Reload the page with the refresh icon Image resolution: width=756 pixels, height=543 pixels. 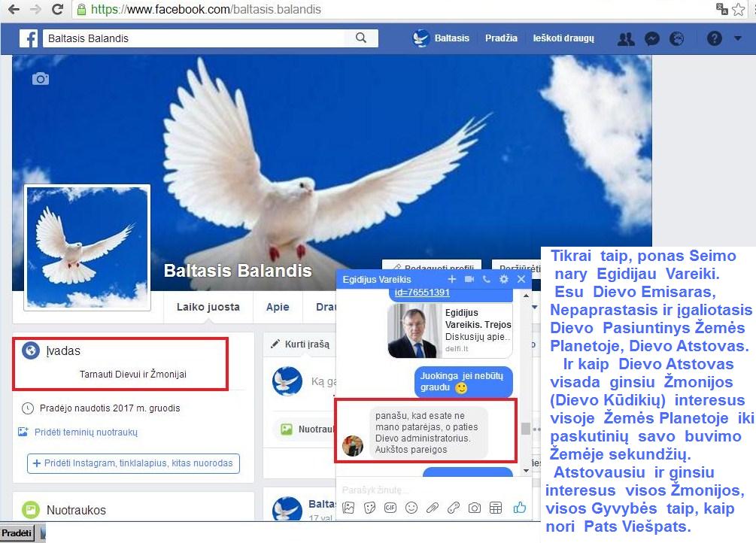pyautogui.click(x=57, y=9)
